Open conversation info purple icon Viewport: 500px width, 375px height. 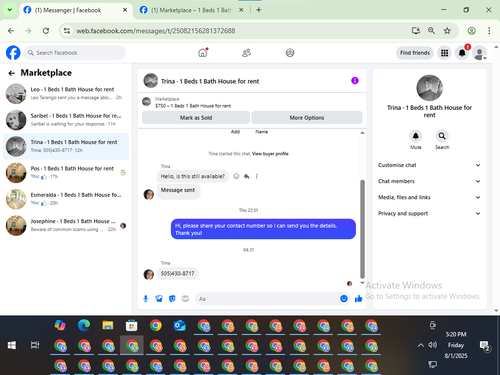coord(355,81)
